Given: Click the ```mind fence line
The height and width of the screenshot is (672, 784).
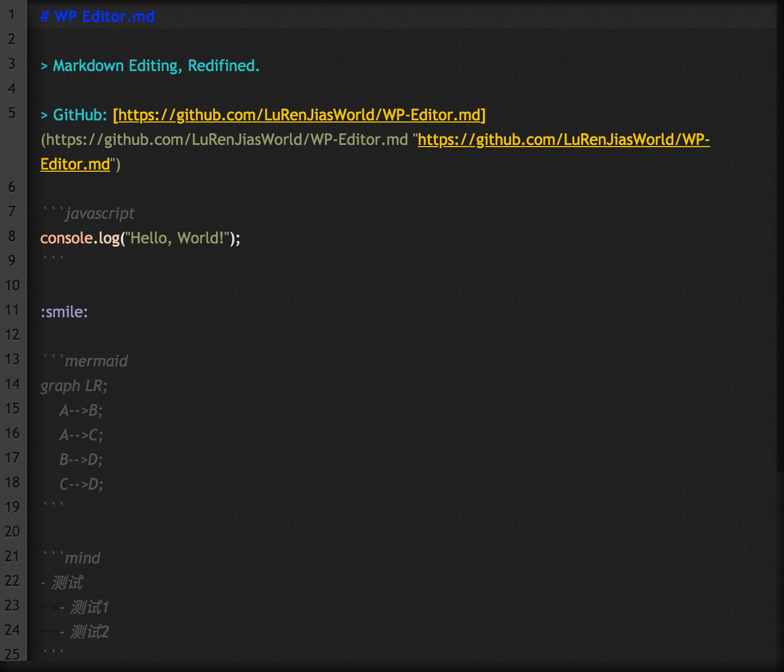Looking at the screenshot, I should click(x=71, y=558).
